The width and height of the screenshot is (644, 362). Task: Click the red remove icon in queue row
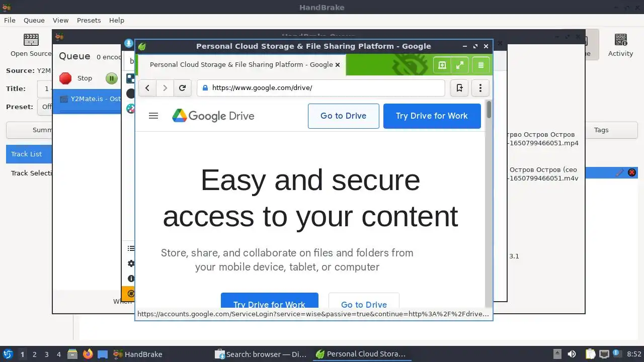click(632, 172)
